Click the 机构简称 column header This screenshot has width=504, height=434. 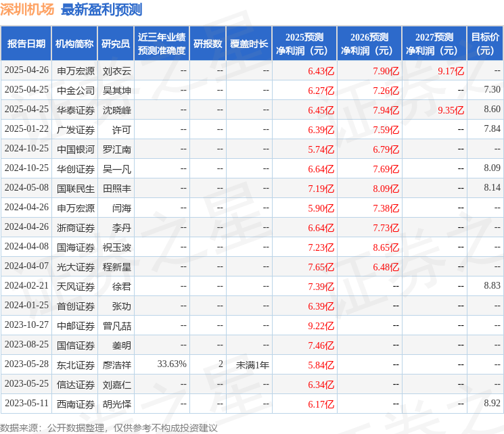point(74,44)
